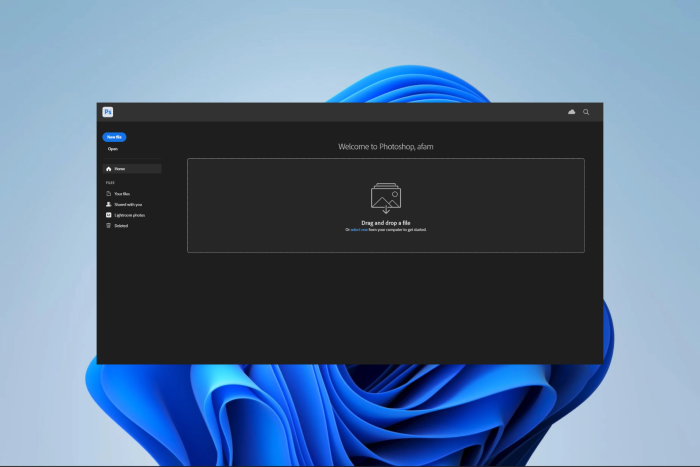
Task: Click the New file button
Action: [114, 137]
